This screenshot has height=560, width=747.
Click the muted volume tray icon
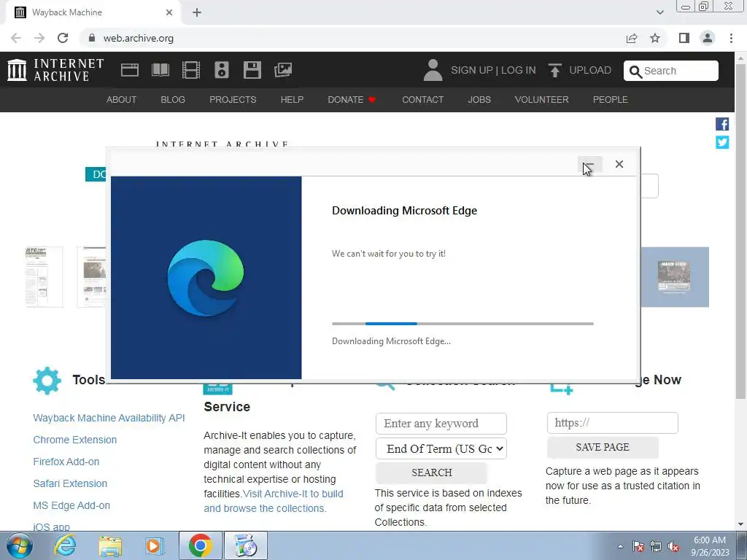tap(673, 547)
